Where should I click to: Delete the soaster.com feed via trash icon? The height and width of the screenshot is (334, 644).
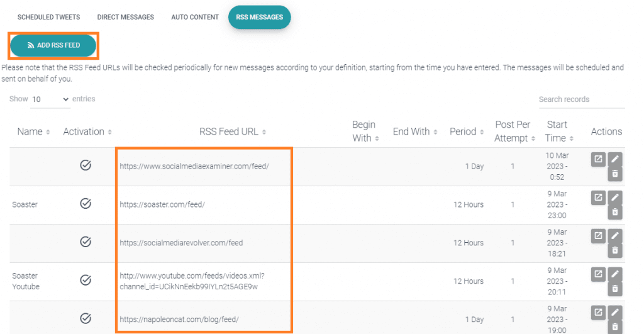(x=615, y=213)
